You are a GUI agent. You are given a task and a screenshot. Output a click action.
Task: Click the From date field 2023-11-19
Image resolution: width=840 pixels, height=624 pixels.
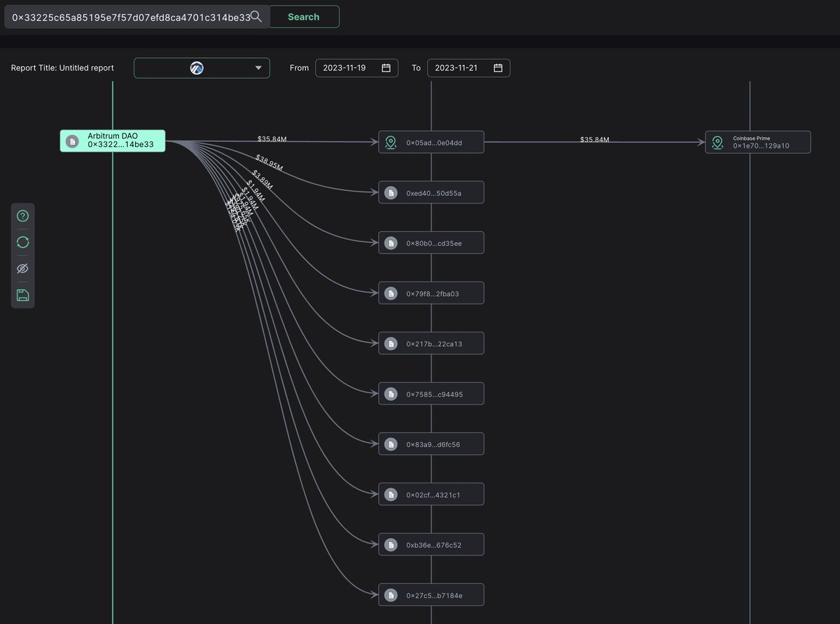[357, 68]
